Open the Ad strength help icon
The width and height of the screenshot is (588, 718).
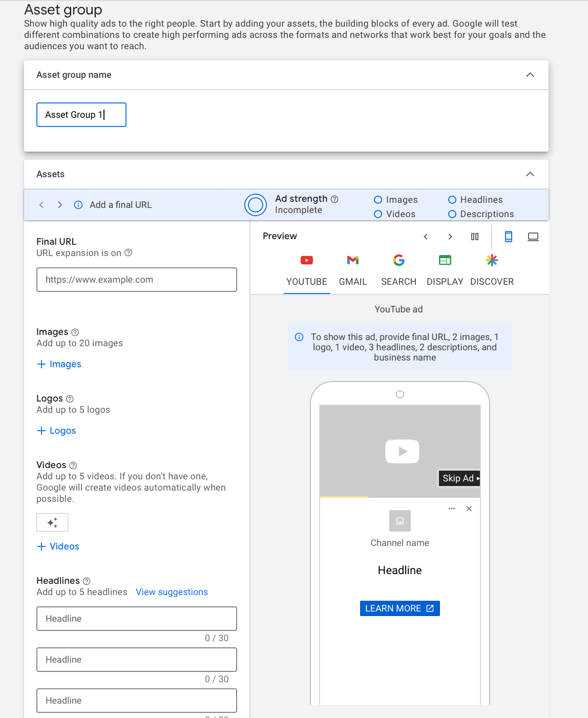tap(334, 199)
